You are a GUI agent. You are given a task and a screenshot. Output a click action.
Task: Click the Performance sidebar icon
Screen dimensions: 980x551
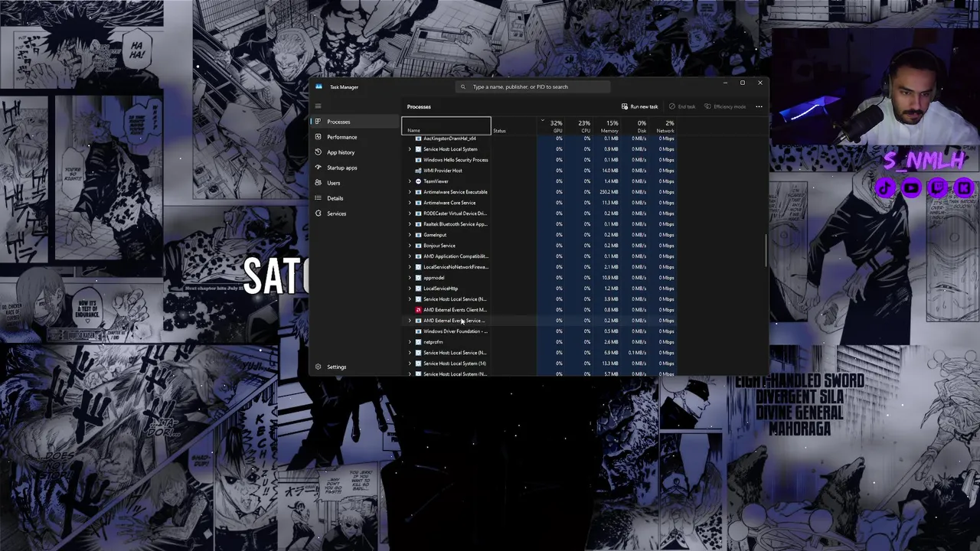coord(318,137)
